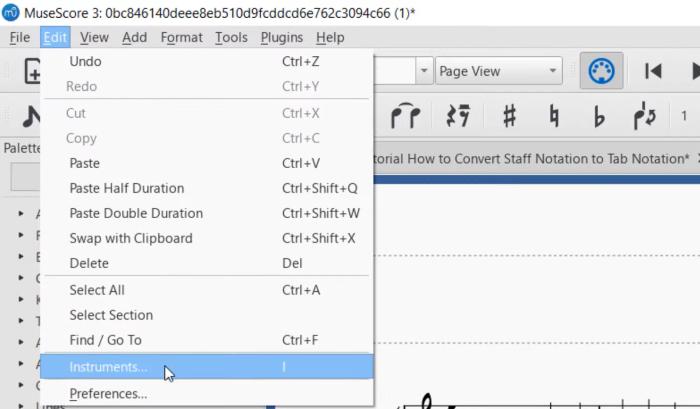Viewport: 700px width, 409px height.
Task: Open the zoom level dropdown arrow
Action: tap(423, 71)
